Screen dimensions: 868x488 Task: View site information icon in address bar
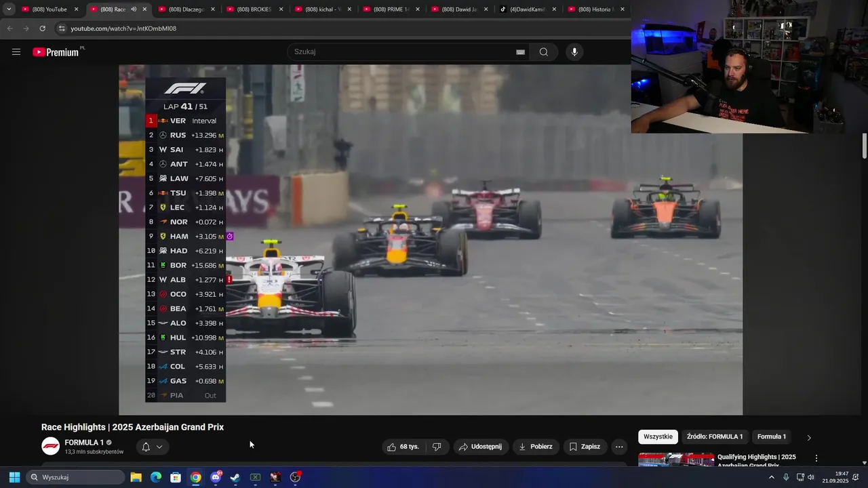[x=62, y=28]
